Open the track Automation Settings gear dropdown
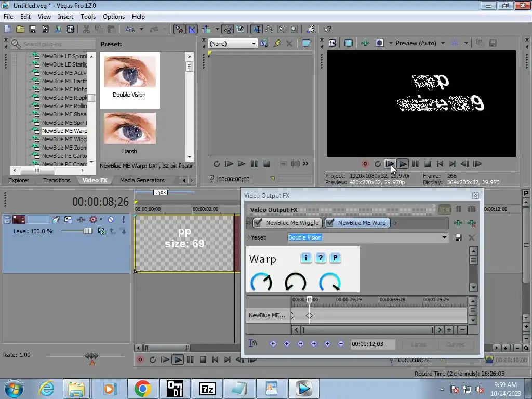Image resolution: width=532 pixels, height=399 pixels. point(101,220)
